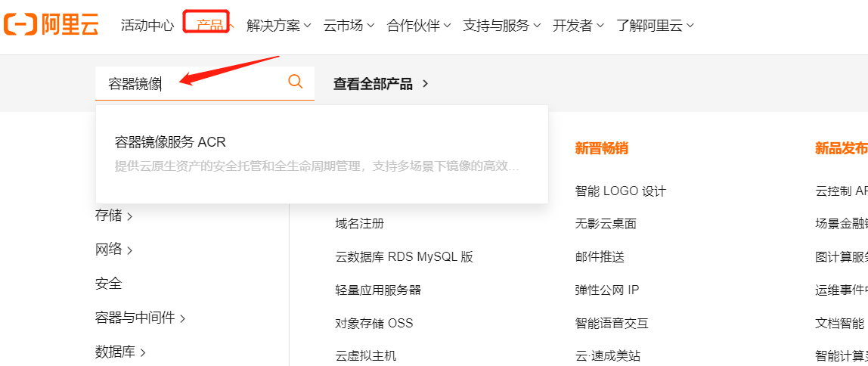Expand the 容器与中间件 category
The image size is (868, 366).
pos(141,318)
